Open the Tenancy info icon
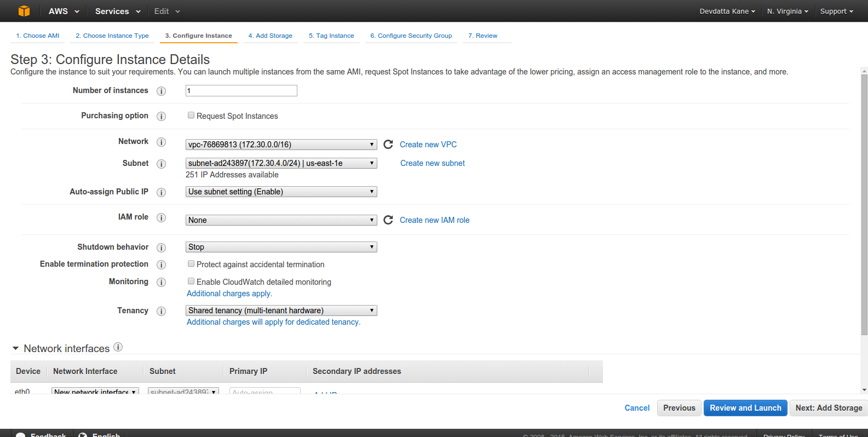 [161, 311]
